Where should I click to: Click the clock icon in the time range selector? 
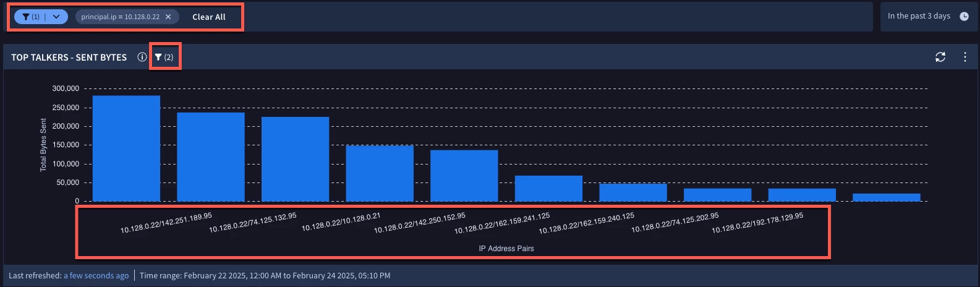(x=964, y=17)
